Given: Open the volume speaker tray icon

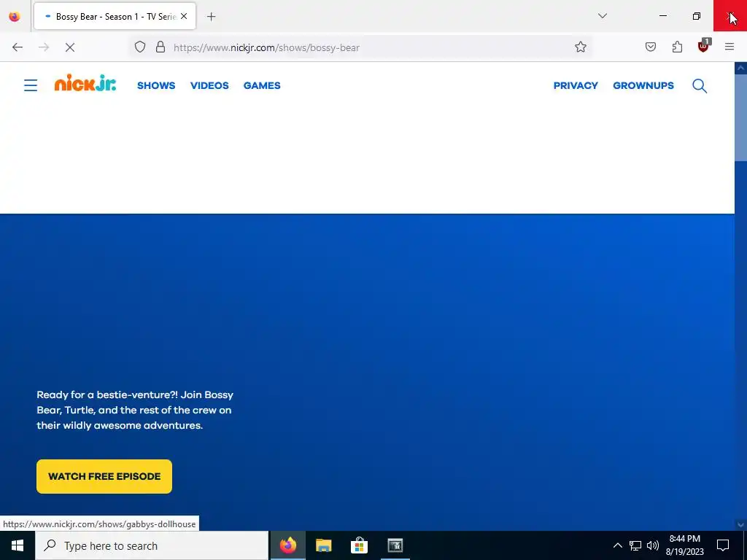Looking at the screenshot, I should 653,545.
